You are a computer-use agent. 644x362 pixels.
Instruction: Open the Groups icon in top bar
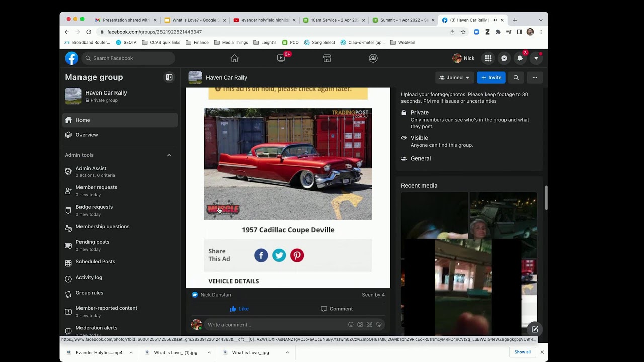pos(373,58)
